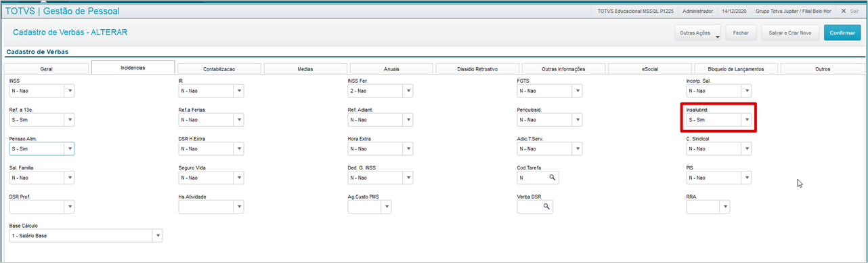Expand the Incorp. Sal. dropdown
This screenshot has height=263, width=868.
click(x=746, y=91)
